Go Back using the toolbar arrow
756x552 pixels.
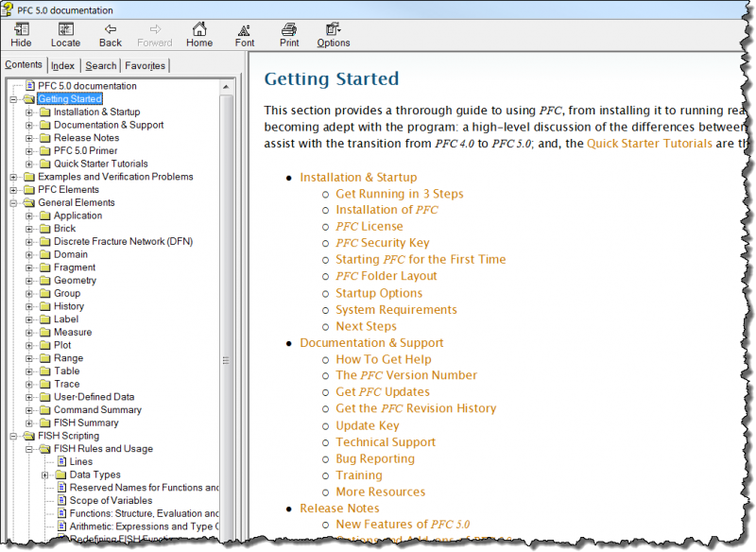tap(111, 35)
